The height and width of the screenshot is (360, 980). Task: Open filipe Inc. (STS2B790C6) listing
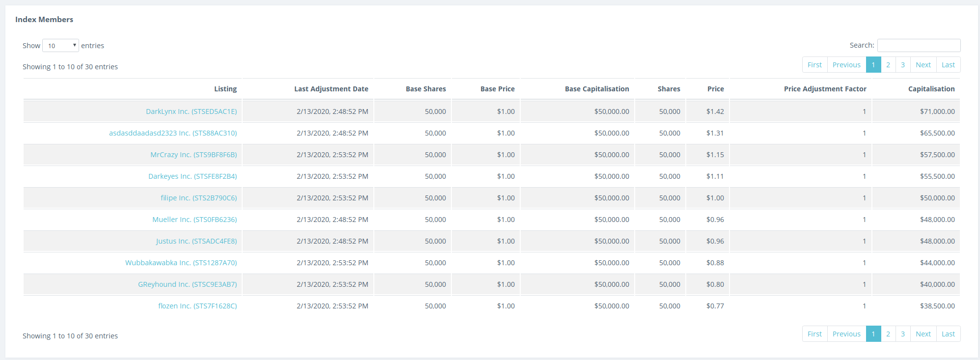[198, 198]
